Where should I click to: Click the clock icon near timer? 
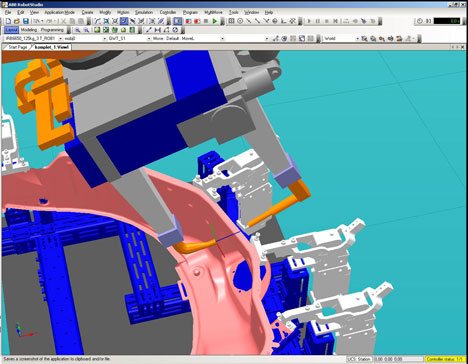point(419,21)
